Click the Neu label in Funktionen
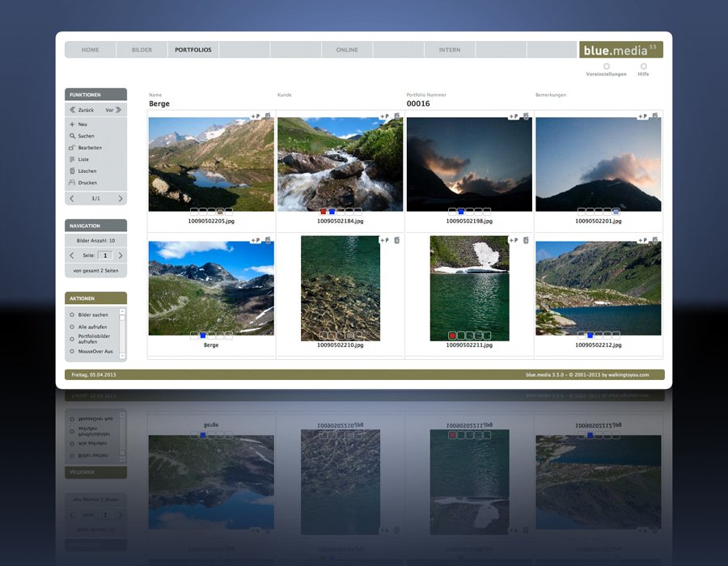The image size is (728, 566). (x=83, y=125)
